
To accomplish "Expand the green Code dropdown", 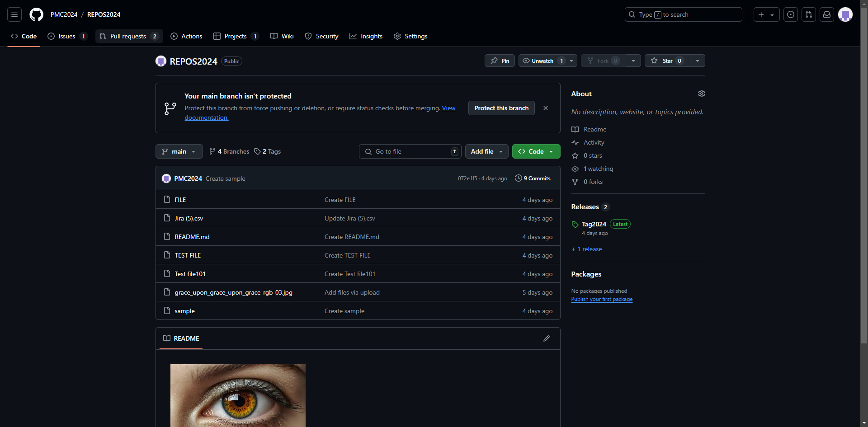I will pos(536,151).
